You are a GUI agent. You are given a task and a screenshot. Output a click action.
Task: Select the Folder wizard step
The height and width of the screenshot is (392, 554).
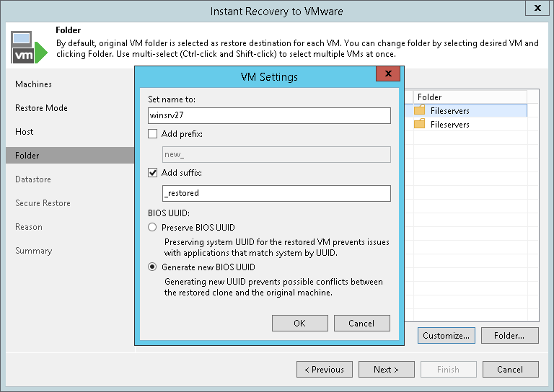point(27,156)
